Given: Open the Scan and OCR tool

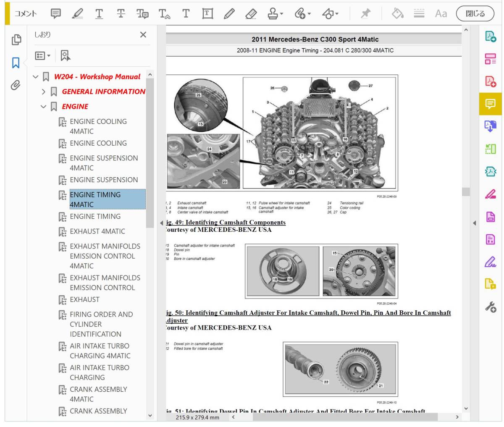Looking at the screenshot, I should [x=491, y=149].
